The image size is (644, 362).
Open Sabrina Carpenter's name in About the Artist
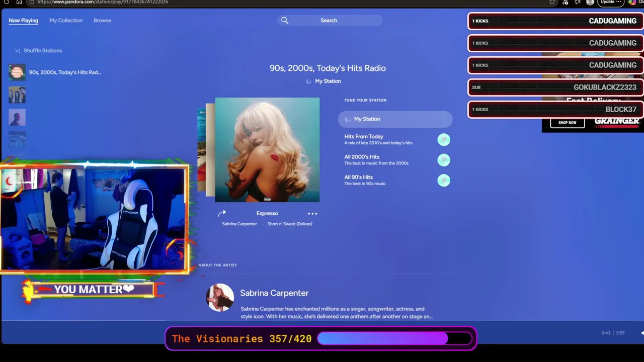coord(274,293)
